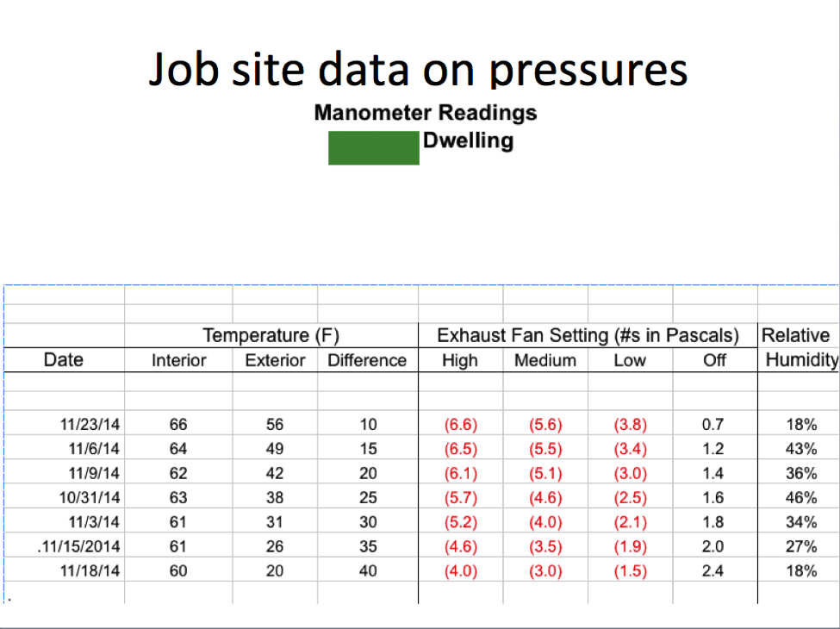
Task: Select the 'Off' fan setting header
Action: (714, 361)
